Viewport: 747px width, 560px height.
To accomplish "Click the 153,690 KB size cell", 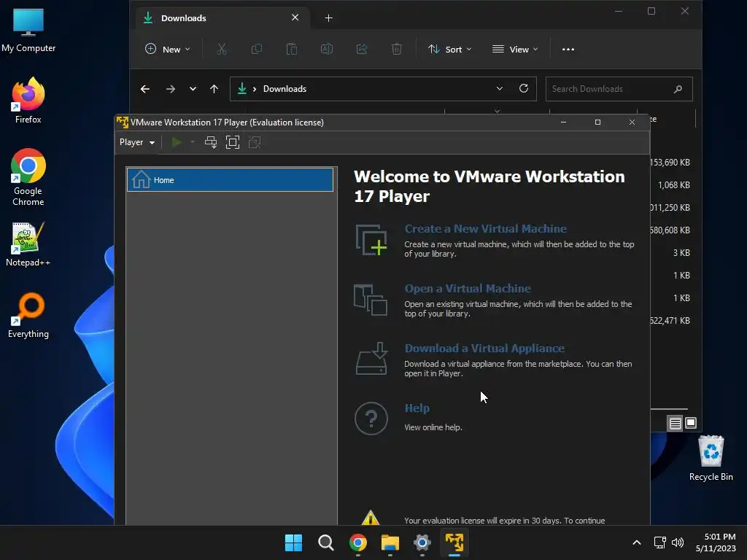I will pyautogui.click(x=670, y=163).
